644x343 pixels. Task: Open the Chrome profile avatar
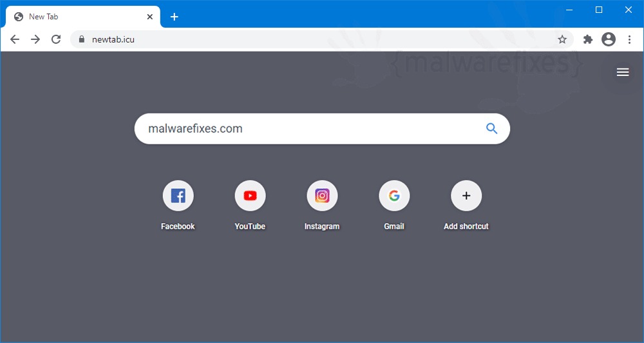tap(609, 39)
